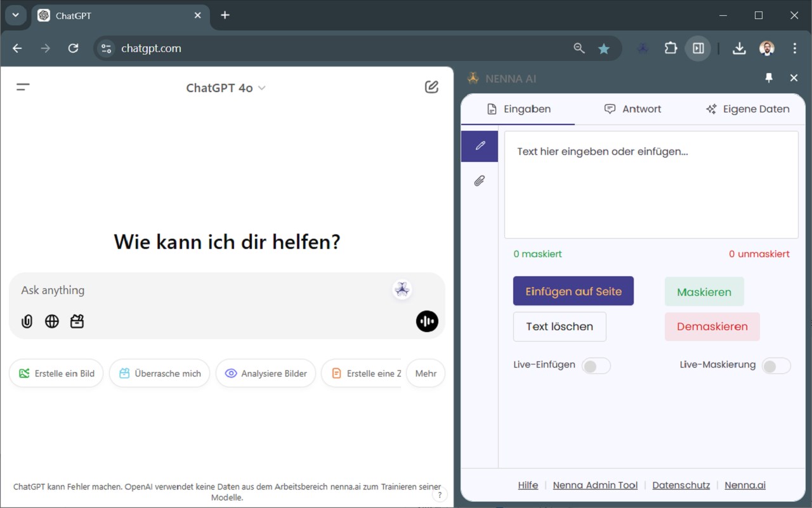
Task: Close the ChatGPT browser tab
Action: click(x=197, y=15)
